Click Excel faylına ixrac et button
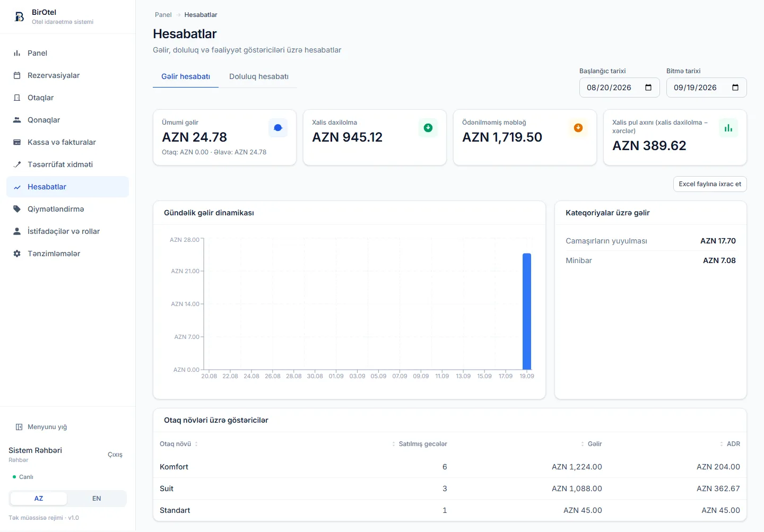The height and width of the screenshot is (532, 764). click(710, 184)
